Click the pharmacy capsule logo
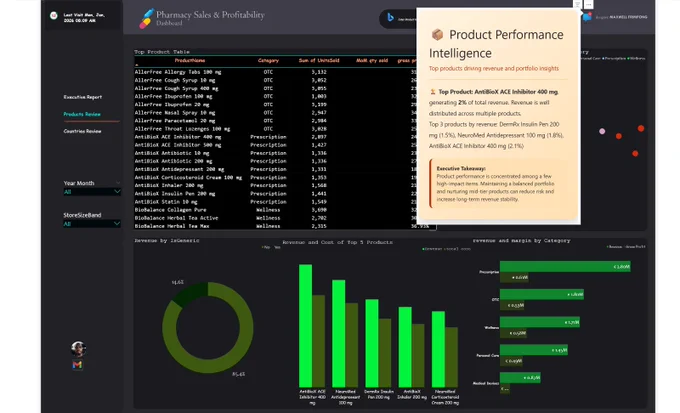Image resolution: width=680 pixels, height=413 pixels. point(147,19)
